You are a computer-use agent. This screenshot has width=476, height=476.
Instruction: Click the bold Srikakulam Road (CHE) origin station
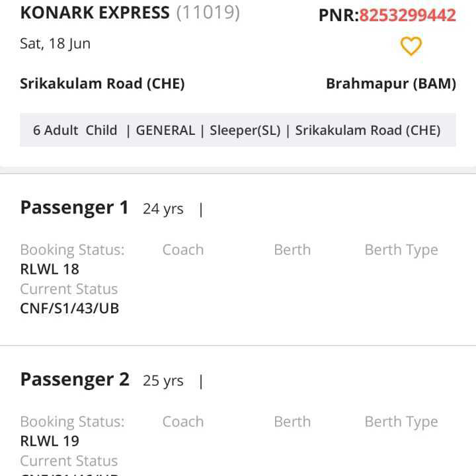pyautogui.click(x=102, y=84)
